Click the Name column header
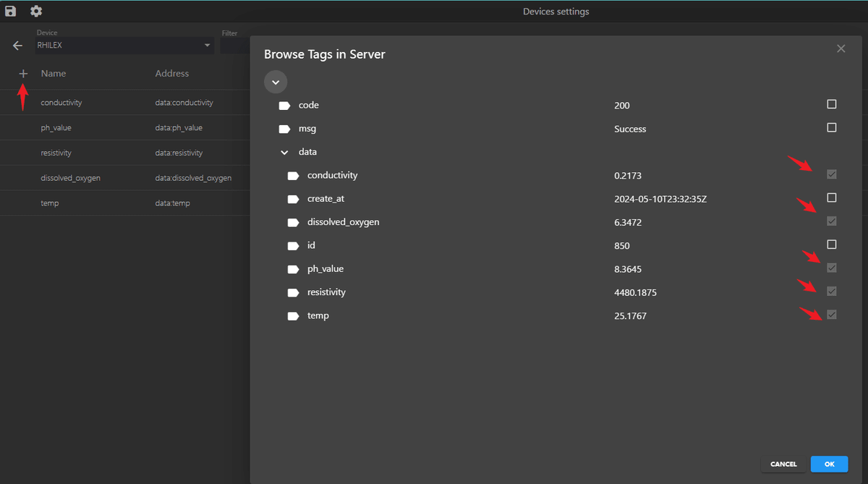This screenshot has width=868, height=484. [54, 74]
